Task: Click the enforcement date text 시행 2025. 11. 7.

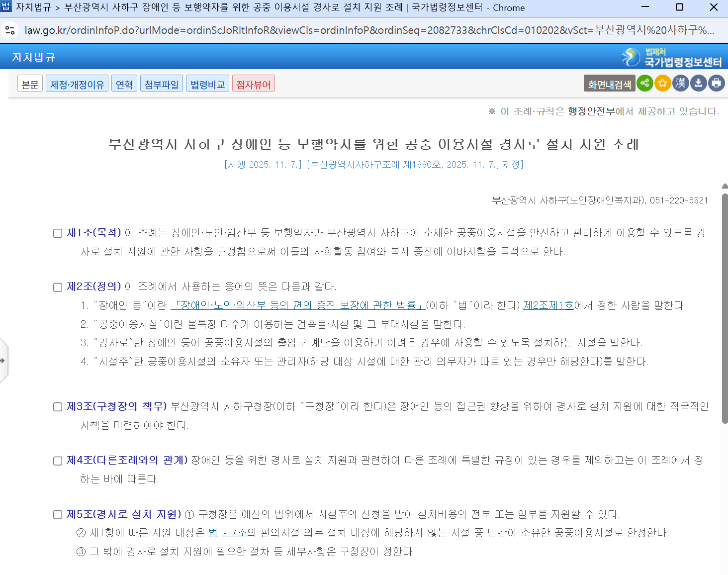Action: 263,165
